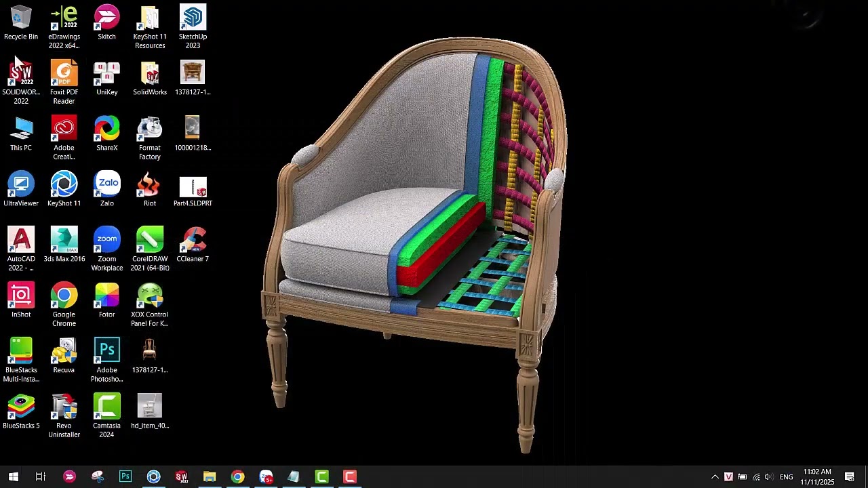The image size is (868, 488).
Task: Open clock showing 11:02 AM
Action: pos(816,477)
